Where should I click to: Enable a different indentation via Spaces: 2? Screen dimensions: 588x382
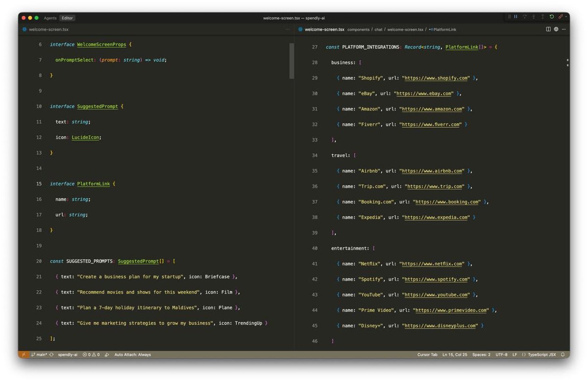(481, 355)
